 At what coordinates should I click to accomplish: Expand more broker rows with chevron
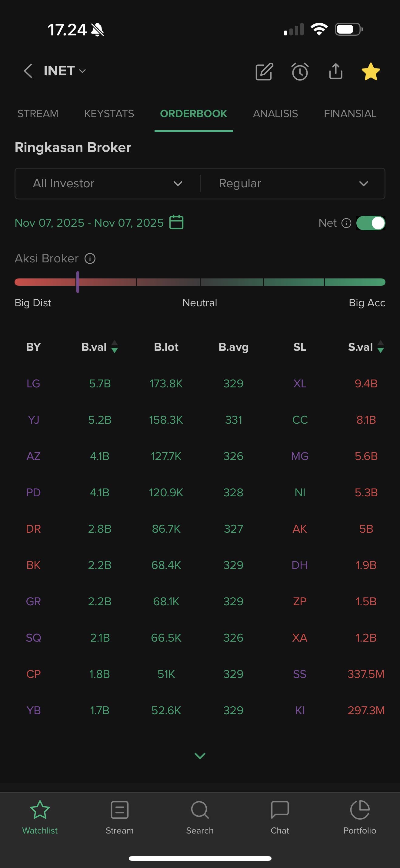click(200, 756)
